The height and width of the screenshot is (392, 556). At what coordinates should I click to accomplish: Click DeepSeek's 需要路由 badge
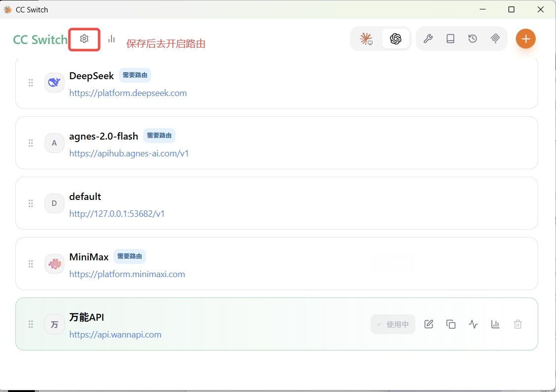pos(135,75)
